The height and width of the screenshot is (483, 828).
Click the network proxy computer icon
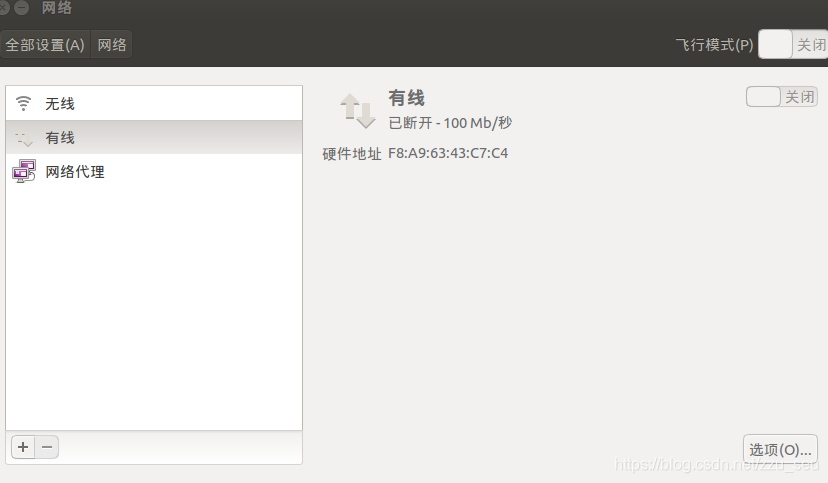pyautogui.click(x=24, y=172)
